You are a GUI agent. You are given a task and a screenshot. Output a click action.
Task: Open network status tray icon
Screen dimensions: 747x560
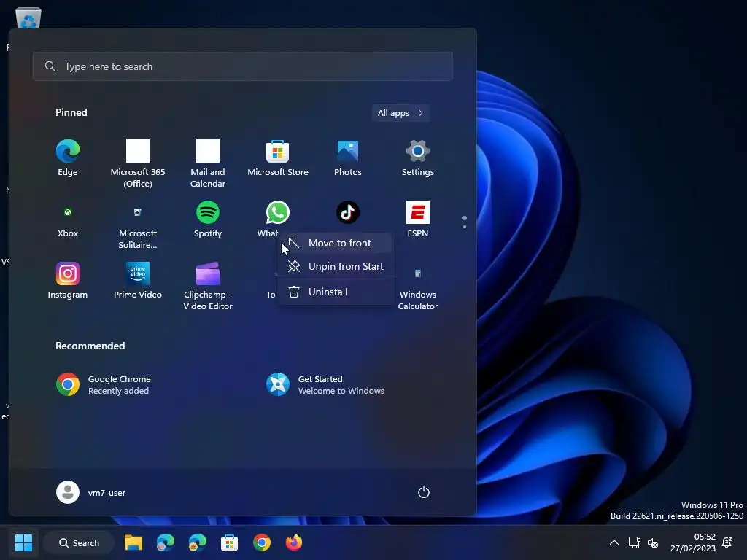pyautogui.click(x=635, y=542)
